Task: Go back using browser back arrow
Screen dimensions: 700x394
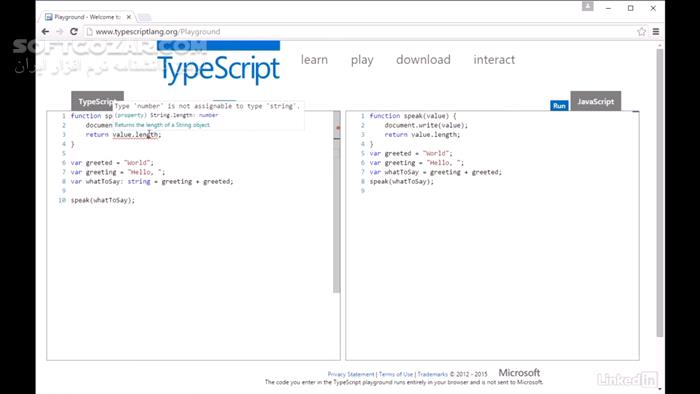Action: [45, 32]
